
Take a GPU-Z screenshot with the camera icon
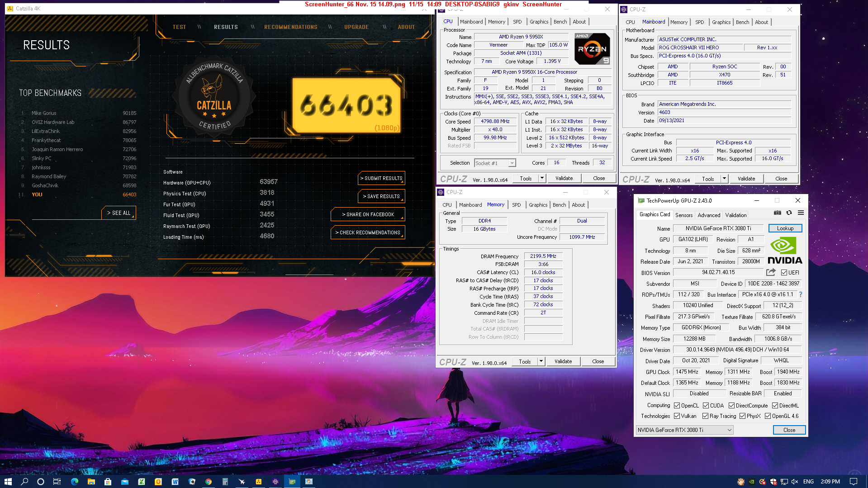point(778,213)
